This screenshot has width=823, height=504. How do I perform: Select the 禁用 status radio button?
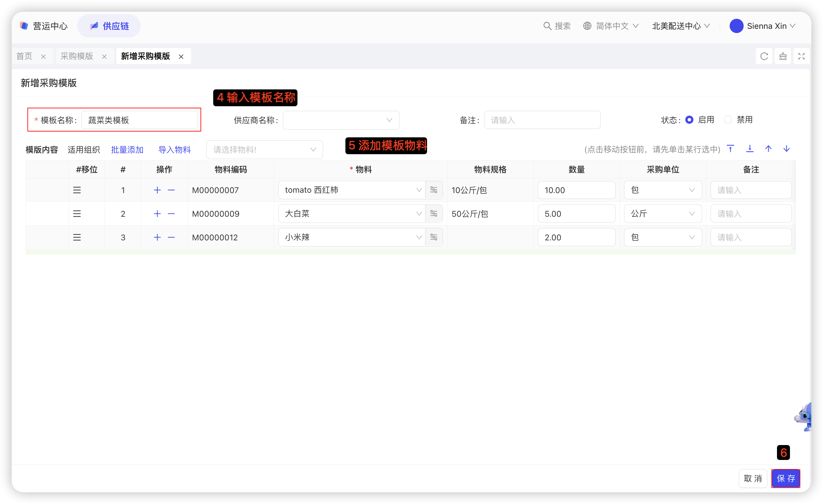pos(727,120)
